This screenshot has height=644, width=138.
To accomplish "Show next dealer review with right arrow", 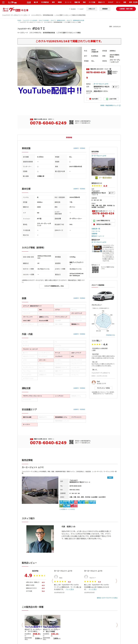I will 117,581.
